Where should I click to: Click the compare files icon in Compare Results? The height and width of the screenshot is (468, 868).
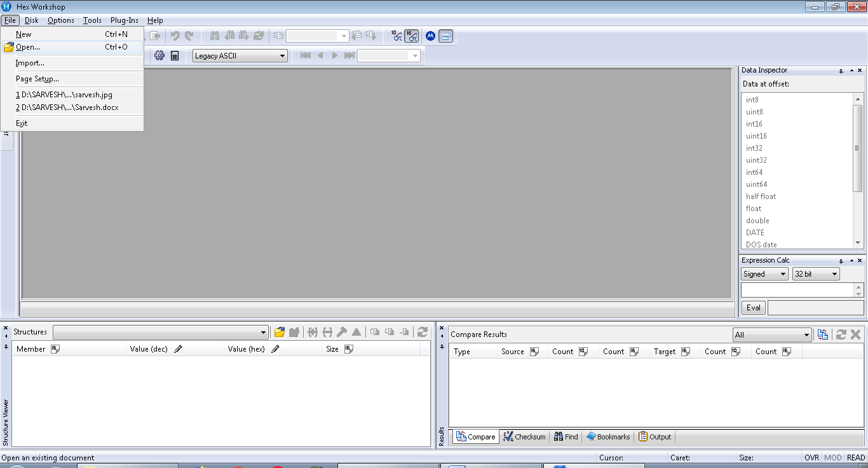pyautogui.click(x=823, y=334)
